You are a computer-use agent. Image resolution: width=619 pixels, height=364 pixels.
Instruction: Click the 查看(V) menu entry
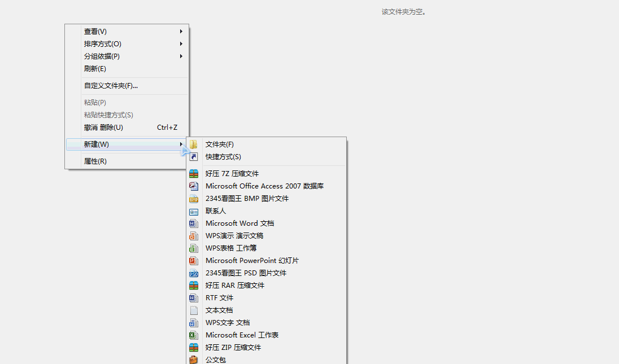point(95,32)
